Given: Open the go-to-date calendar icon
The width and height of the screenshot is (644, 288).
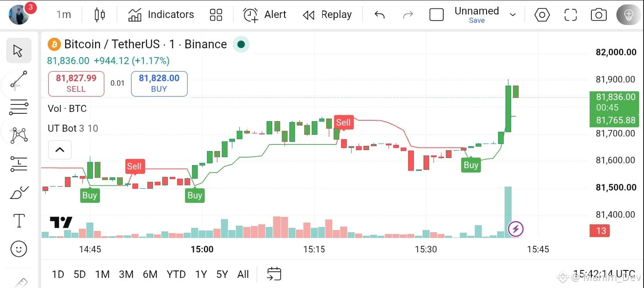Looking at the screenshot, I should point(274,274).
